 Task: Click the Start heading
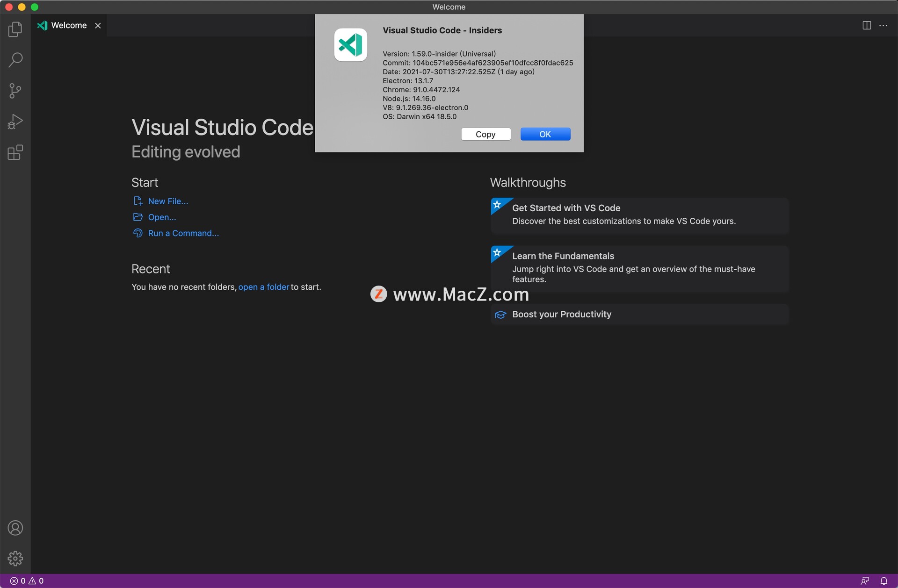pos(145,182)
